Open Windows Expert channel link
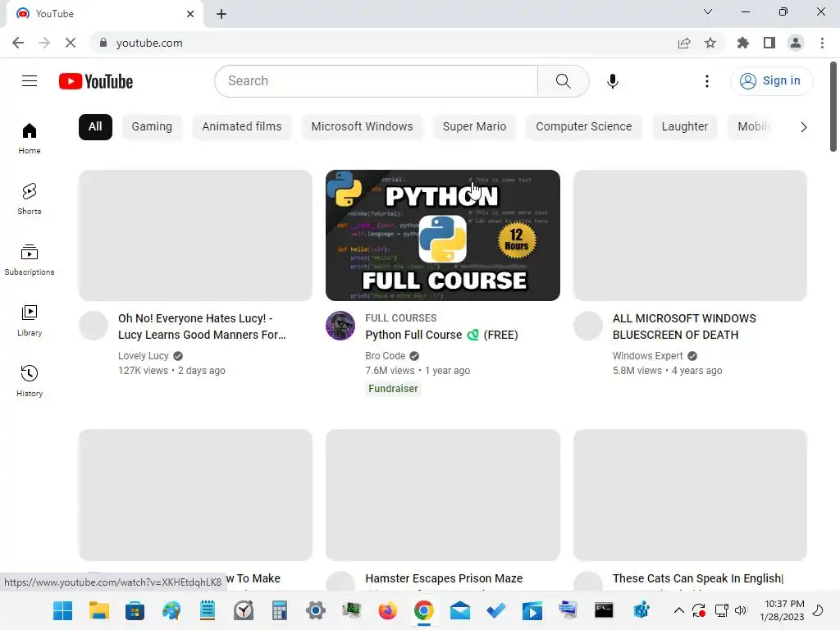840x630 pixels. 648,356
